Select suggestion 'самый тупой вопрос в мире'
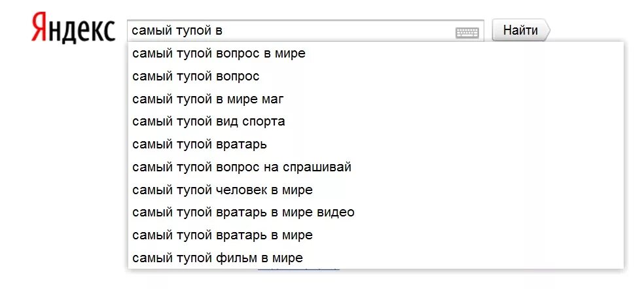This screenshot has width=644, height=289. coord(376,54)
